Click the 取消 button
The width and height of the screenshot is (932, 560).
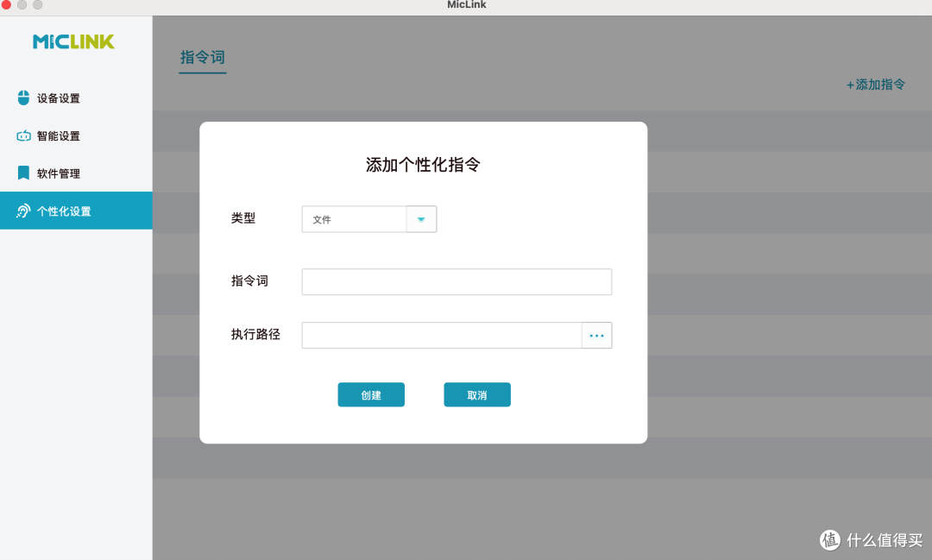pyautogui.click(x=476, y=394)
